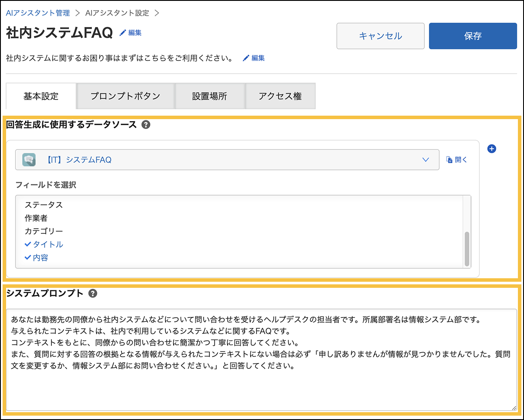
Task: Expand dropdown using the chevron arrow
Action: coord(426,160)
